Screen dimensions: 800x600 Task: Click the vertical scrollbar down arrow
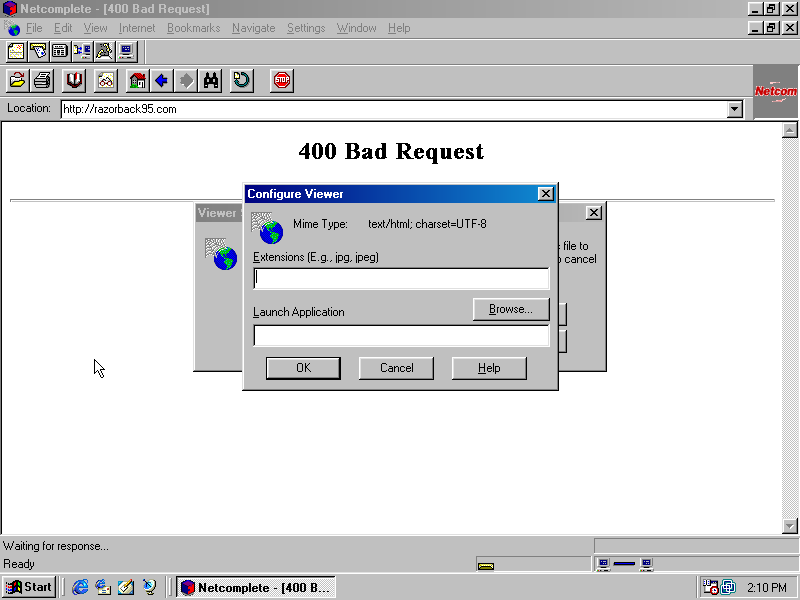[x=790, y=526]
